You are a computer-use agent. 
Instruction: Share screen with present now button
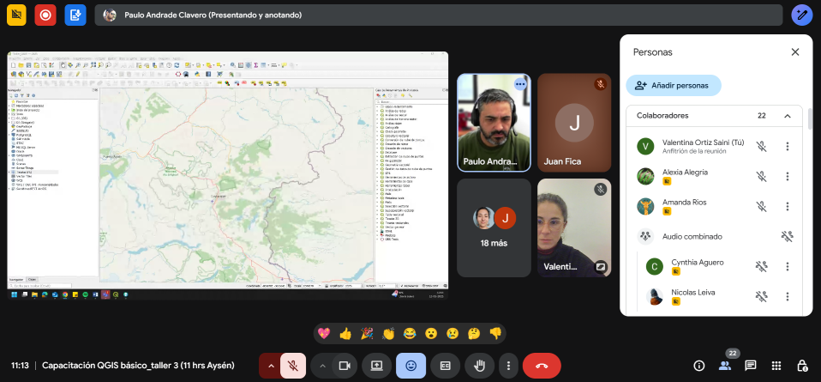377,366
